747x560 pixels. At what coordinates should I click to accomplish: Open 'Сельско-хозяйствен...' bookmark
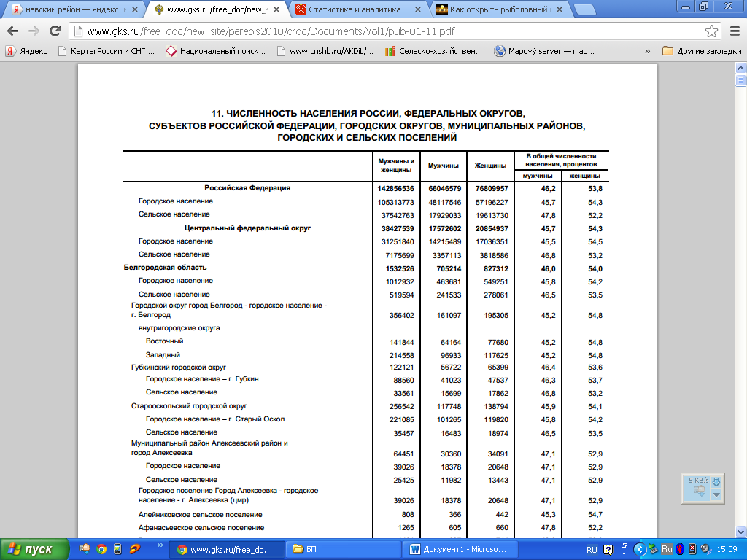433,51
